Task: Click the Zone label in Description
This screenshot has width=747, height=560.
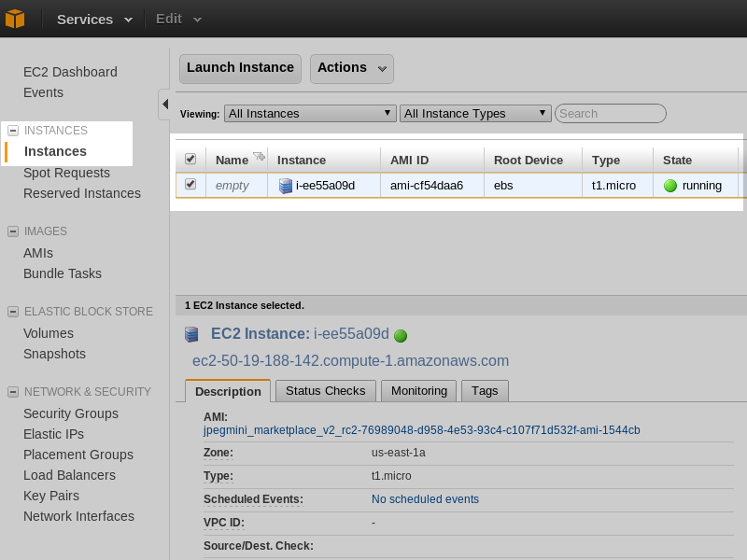Action: 218,453
